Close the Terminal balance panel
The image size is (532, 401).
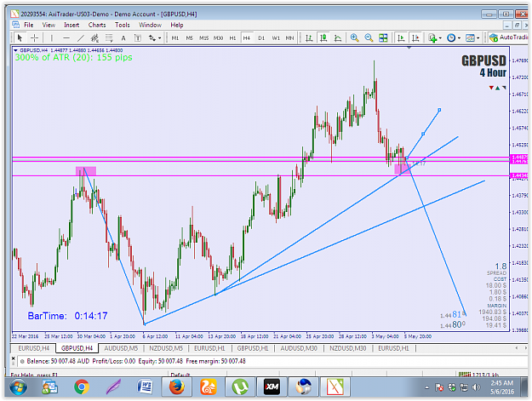coord(14,358)
